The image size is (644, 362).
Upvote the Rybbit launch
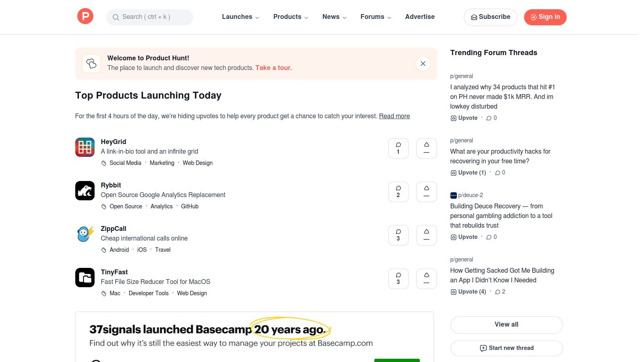coord(426,191)
